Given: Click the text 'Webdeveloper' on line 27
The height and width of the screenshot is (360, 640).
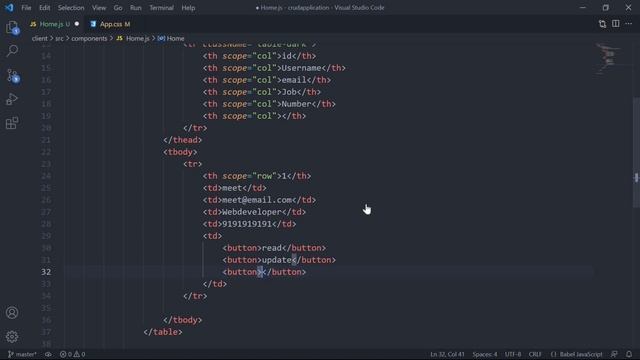Looking at the screenshot, I should tap(252, 212).
